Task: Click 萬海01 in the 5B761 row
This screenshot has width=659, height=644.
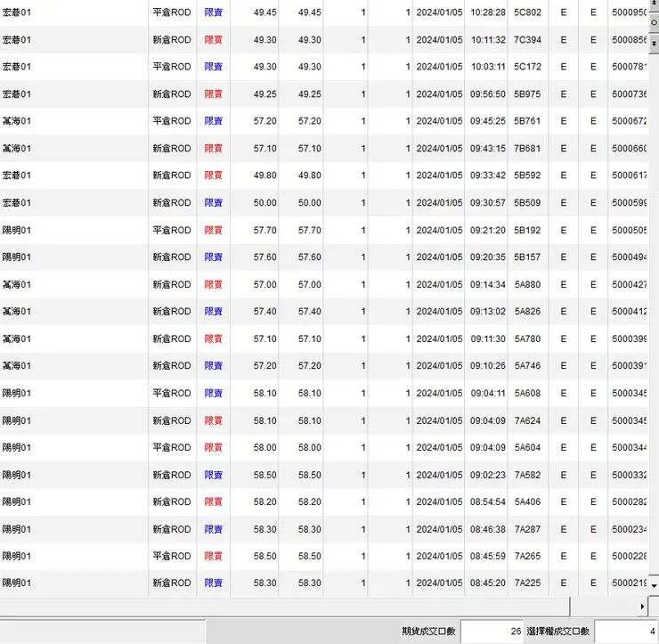Action: 17,121
